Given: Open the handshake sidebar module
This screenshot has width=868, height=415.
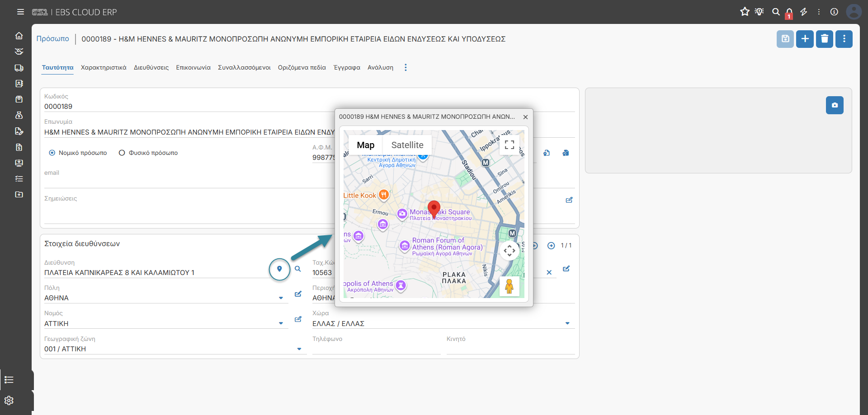Looking at the screenshot, I should tap(19, 51).
